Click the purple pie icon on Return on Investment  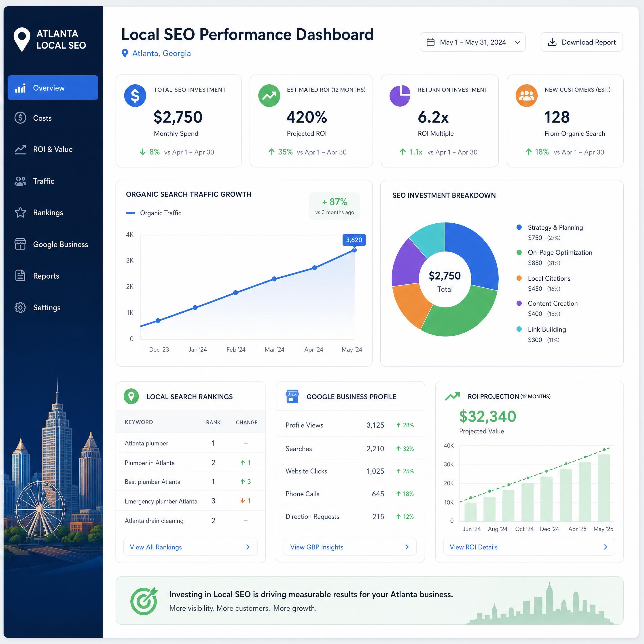[x=400, y=96]
